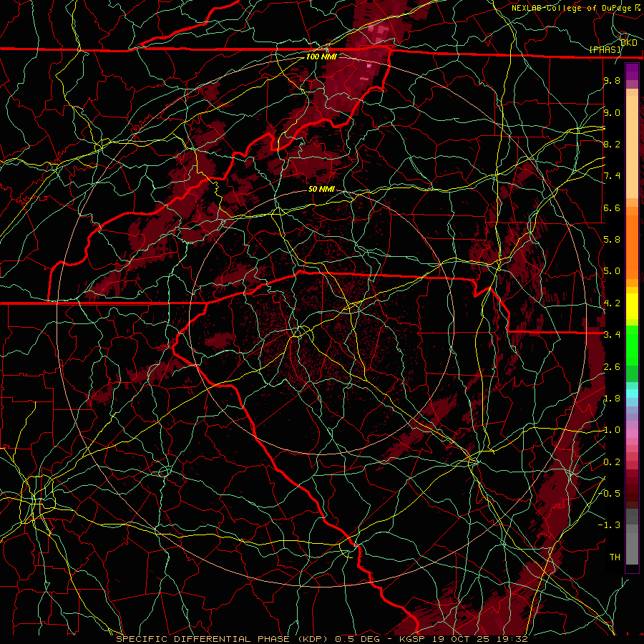Click the 100 NMI range ring label

click(321, 57)
